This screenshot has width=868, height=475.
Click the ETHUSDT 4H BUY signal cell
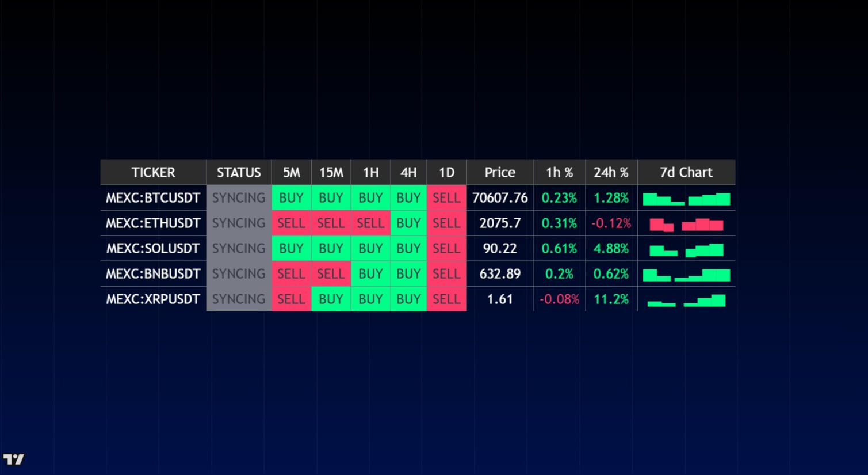point(408,223)
